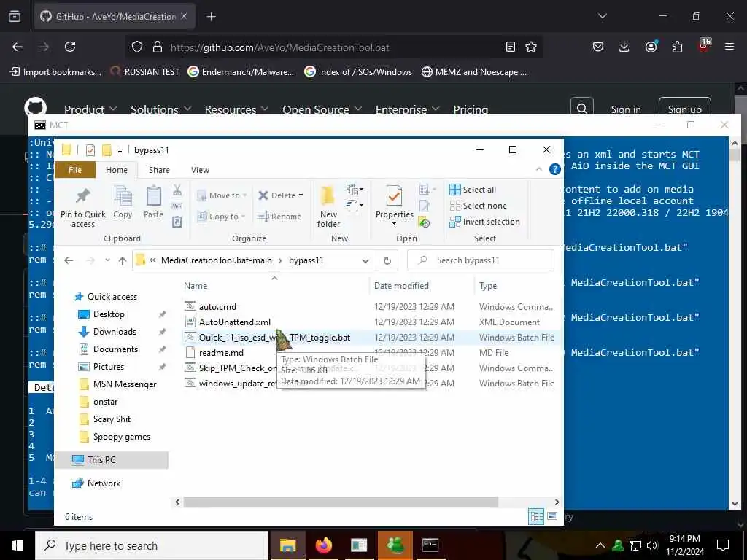Screen dimensions: 747x560
Task: Sort by the Type column header
Action: pyautogui.click(x=488, y=286)
